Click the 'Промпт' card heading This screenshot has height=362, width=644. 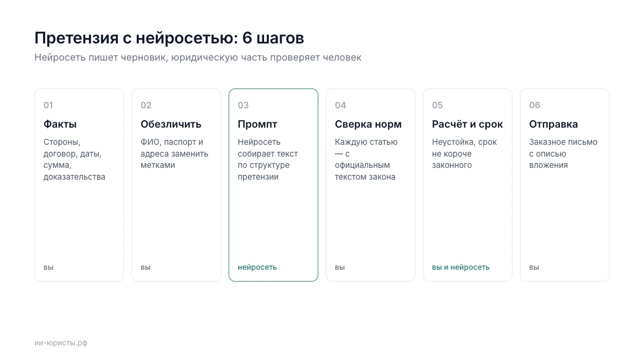[x=258, y=124]
